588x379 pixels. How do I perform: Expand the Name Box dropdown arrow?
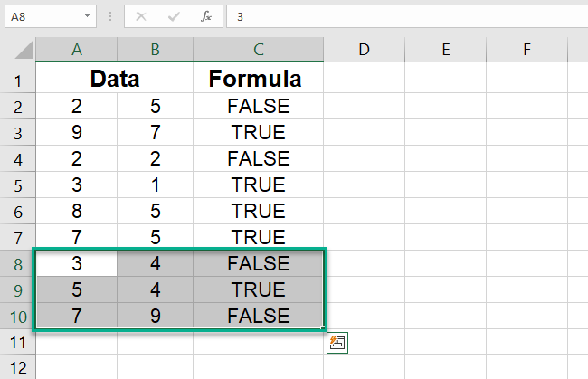point(87,16)
